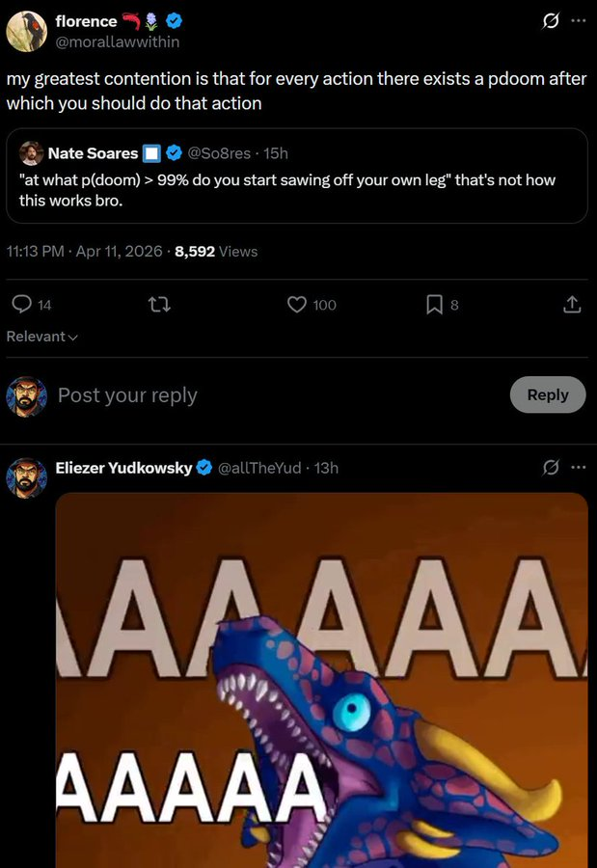Click florence's verified badge
The width and height of the screenshot is (597, 868).
175,20
